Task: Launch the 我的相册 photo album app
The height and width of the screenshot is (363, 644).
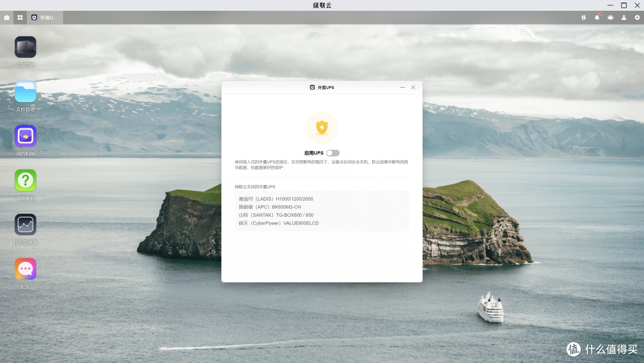Action: (x=26, y=136)
